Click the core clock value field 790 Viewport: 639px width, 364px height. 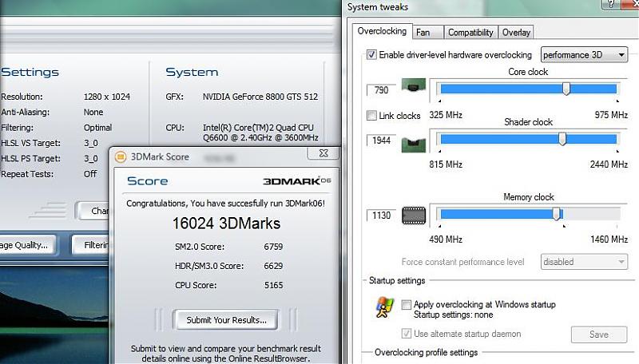(x=382, y=90)
